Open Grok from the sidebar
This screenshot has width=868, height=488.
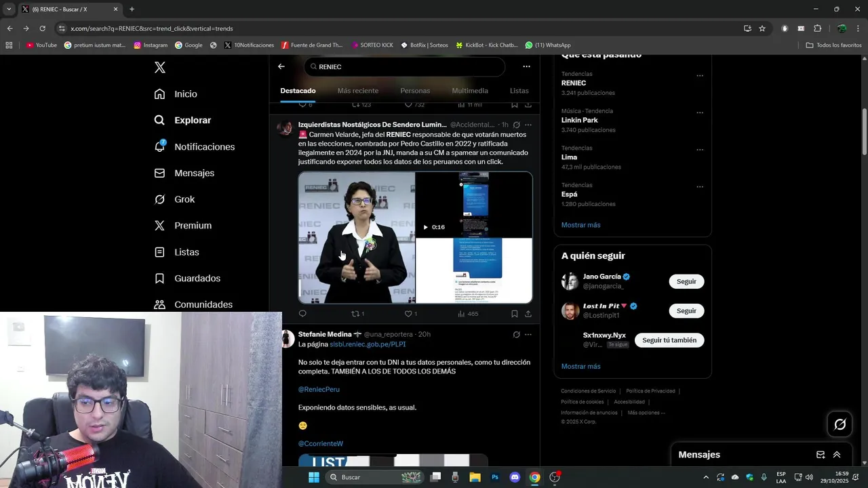click(174, 199)
